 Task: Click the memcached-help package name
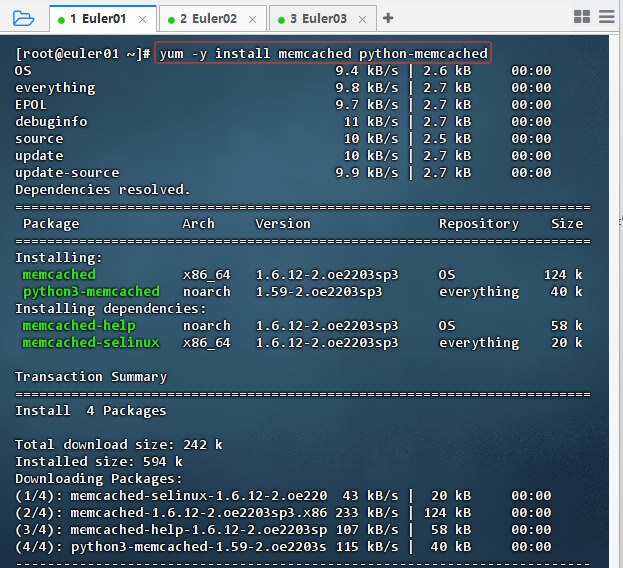79,326
